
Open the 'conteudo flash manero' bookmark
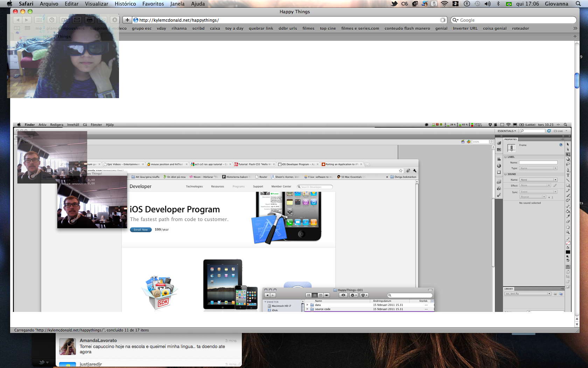coord(407,28)
